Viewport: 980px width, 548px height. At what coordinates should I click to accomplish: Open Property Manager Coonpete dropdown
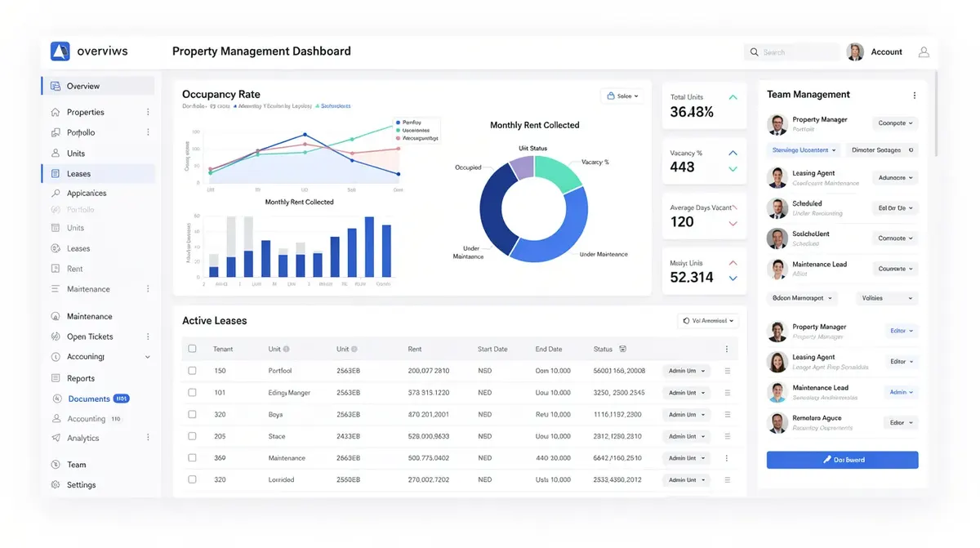[895, 123]
